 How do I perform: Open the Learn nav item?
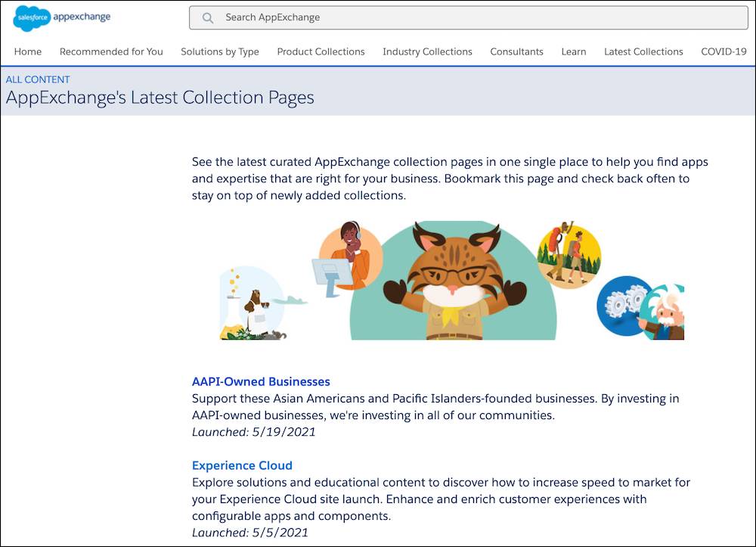(573, 51)
